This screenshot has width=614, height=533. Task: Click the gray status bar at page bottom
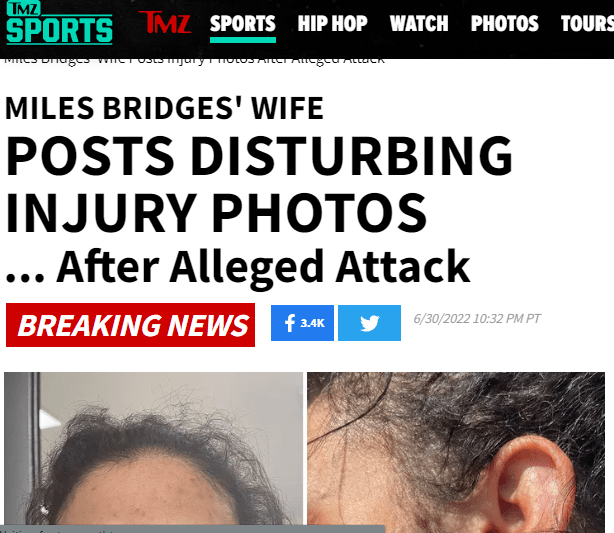193,529
